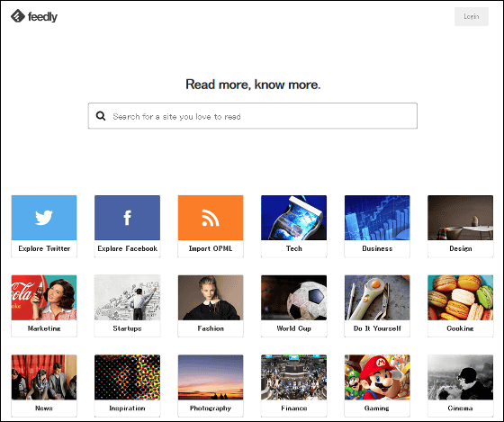Open the Tech category thumbnail

point(293,218)
